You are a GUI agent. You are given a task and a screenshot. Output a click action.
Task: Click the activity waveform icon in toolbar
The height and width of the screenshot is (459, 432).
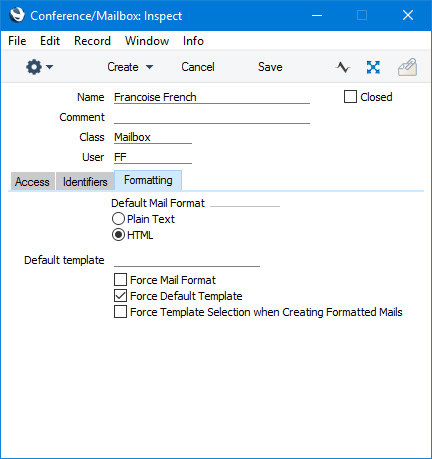click(343, 67)
